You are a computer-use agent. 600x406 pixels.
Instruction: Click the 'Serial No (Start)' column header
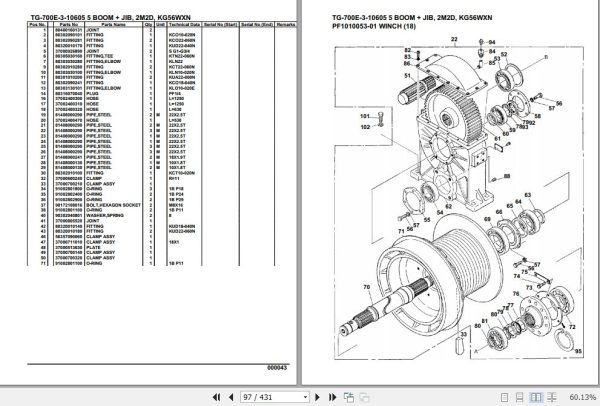220,24
